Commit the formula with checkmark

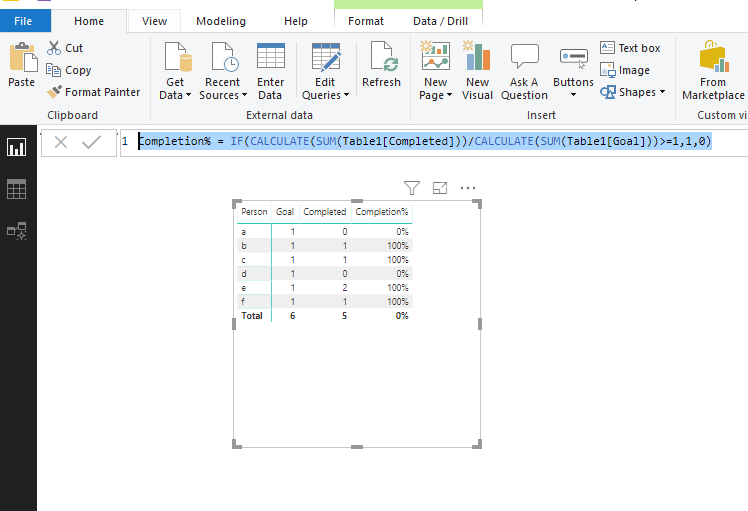91,142
